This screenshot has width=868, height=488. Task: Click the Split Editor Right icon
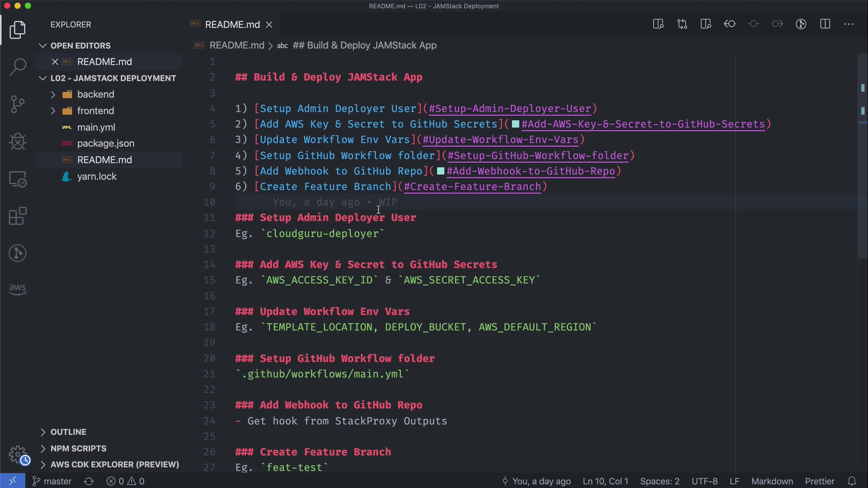pos(825,24)
